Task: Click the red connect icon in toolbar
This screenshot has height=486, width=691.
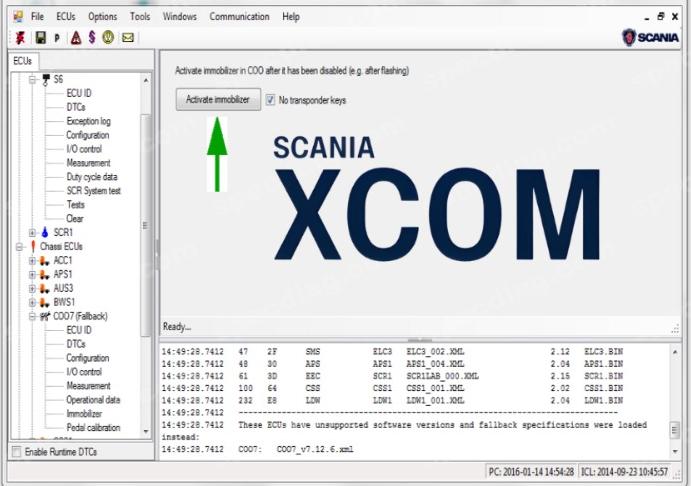Action: 21,37
